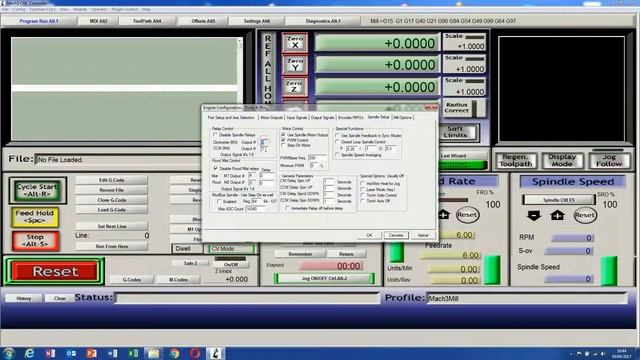Switch to Diagnostics Alt-7 screen tab
Image resolution: width=640 pixels, height=360 pixels.
click(x=322, y=21)
